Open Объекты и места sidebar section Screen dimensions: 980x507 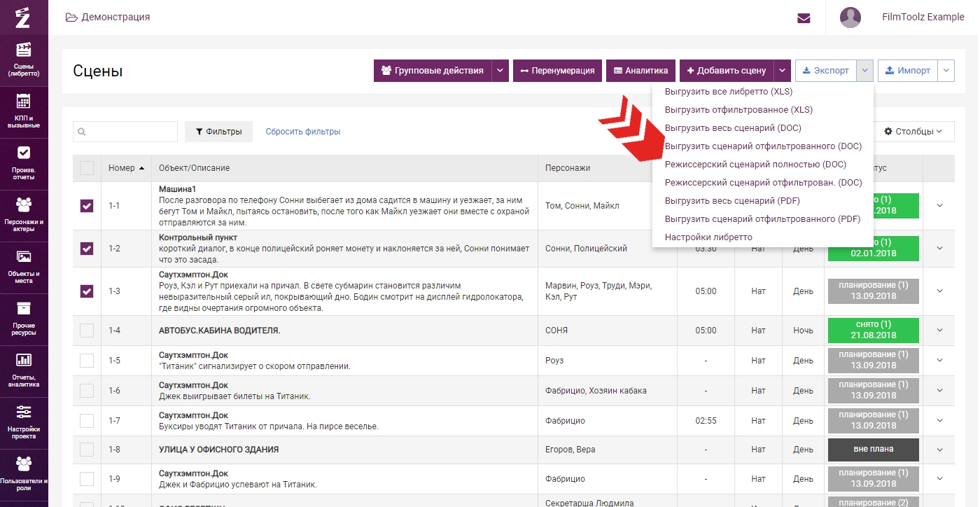pyautogui.click(x=24, y=267)
